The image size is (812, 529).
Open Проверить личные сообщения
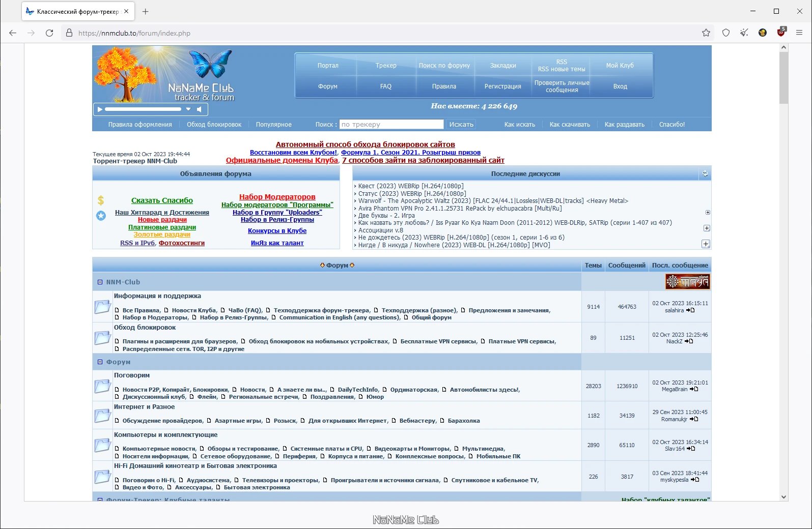[562, 86]
